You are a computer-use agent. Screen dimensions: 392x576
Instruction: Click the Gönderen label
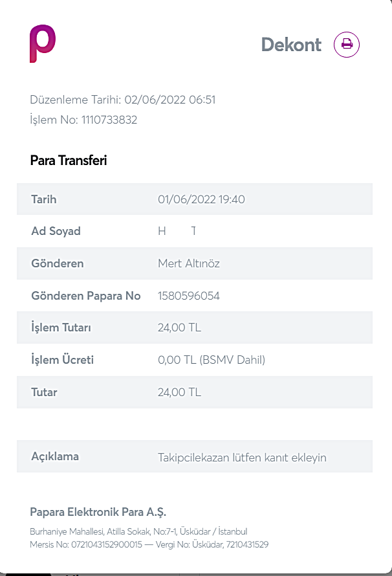[x=58, y=263]
